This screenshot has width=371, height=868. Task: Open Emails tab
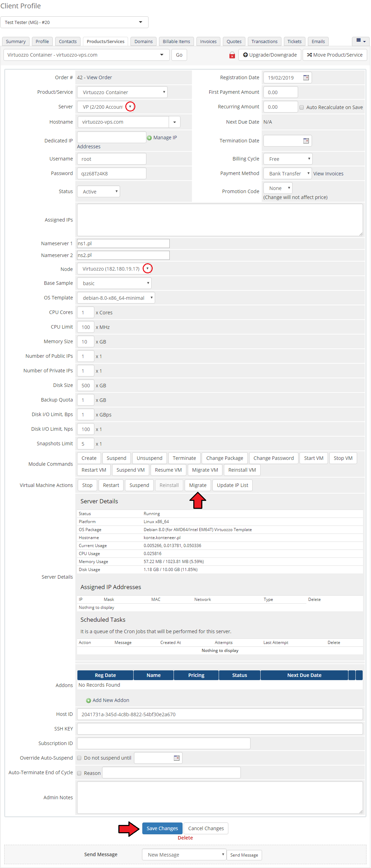(318, 41)
